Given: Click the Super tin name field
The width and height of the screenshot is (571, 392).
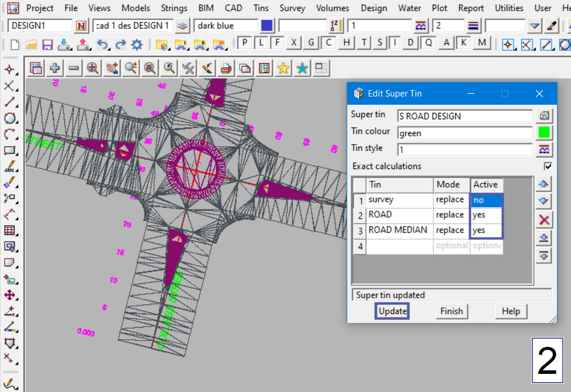Looking at the screenshot, I should pyautogui.click(x=464, y=116).
